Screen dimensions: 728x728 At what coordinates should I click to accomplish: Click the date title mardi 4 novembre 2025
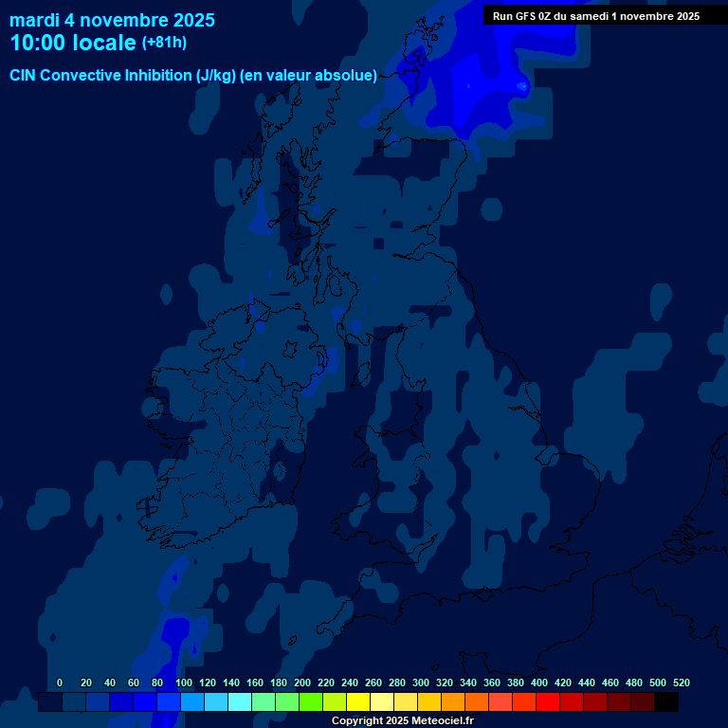pos(112,20)
